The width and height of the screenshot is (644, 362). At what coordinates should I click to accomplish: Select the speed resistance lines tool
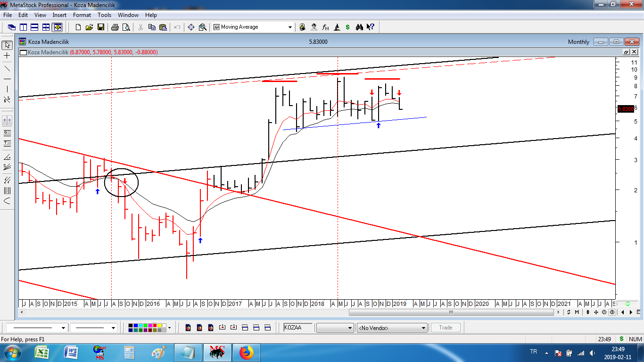tap(7, 167)
